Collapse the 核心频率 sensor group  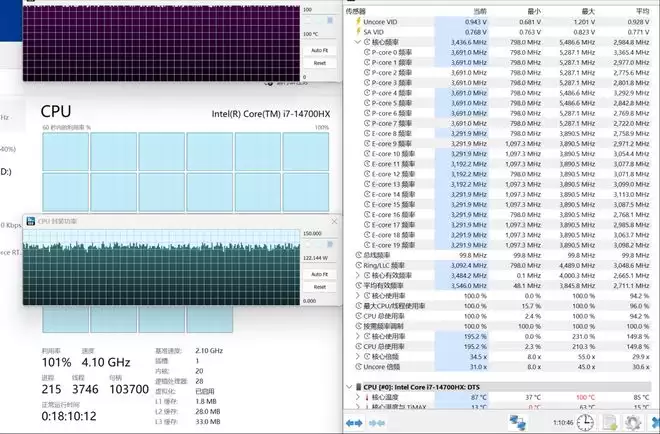[356, 45]
